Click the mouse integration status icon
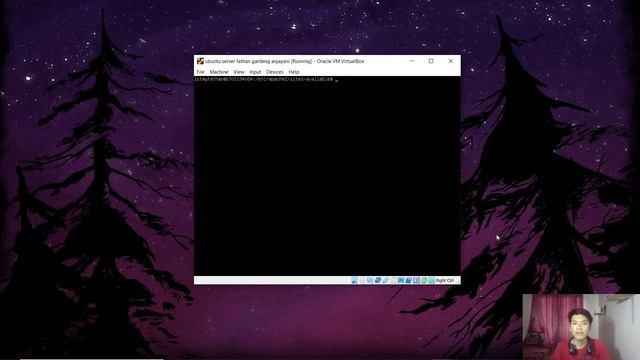 [424, 280]
